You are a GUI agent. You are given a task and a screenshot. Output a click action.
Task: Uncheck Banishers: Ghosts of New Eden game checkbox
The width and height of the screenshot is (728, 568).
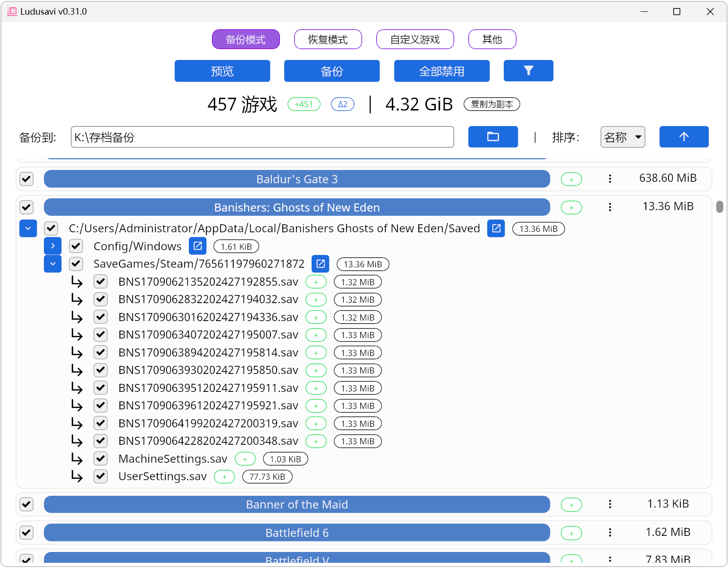click(26, 207)
